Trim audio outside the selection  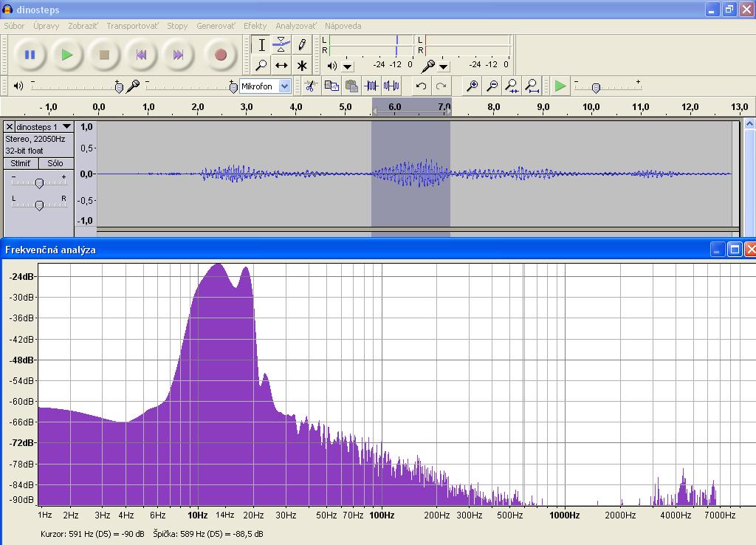click(x=371, y=86)
